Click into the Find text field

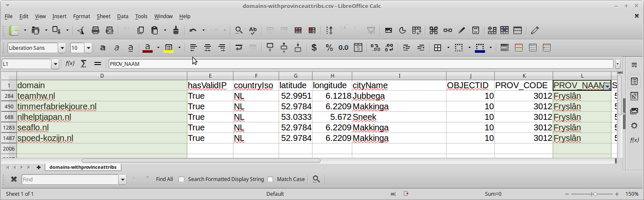(70, 179)
